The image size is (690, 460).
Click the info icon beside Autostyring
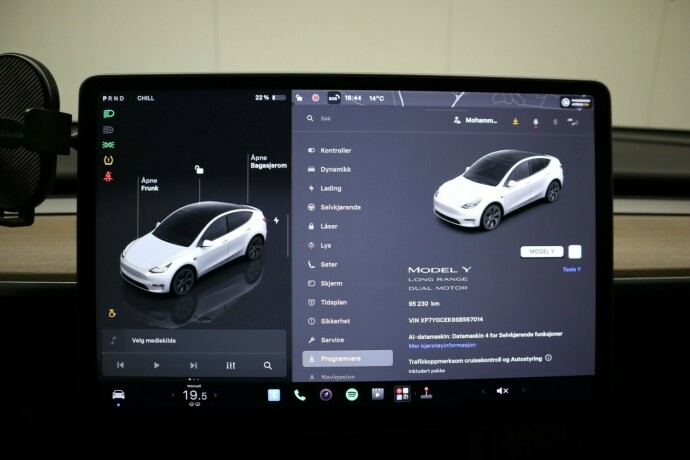[x=548, y=358]
